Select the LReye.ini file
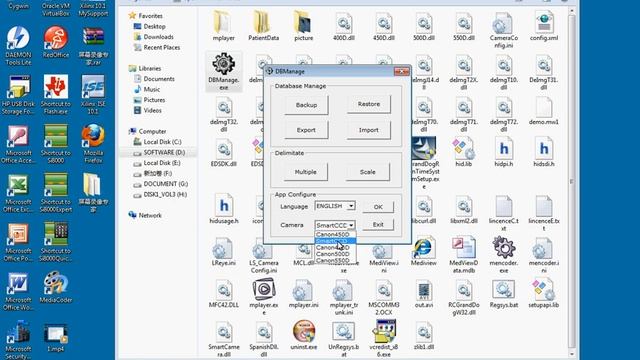 click(x=224, y=251)
